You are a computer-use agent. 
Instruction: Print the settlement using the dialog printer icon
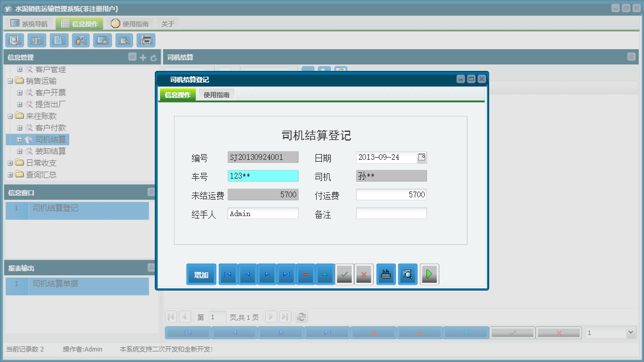pyautogui.click(x=385, y=274)
